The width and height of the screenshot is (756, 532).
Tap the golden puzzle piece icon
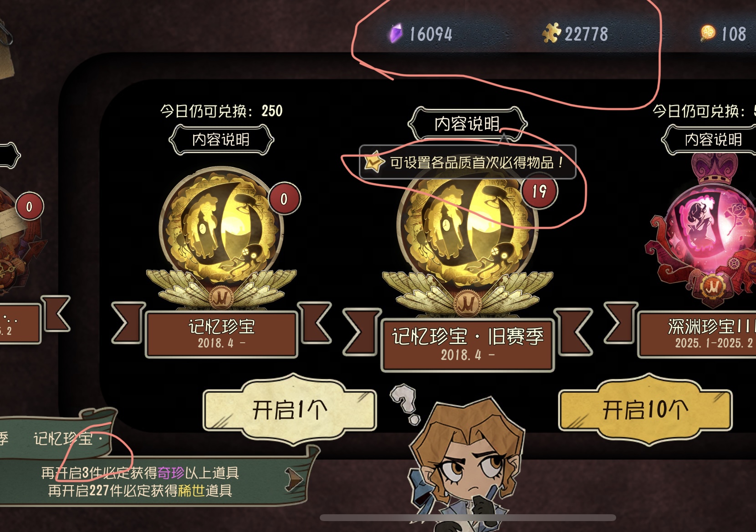[x=552, y=33]
